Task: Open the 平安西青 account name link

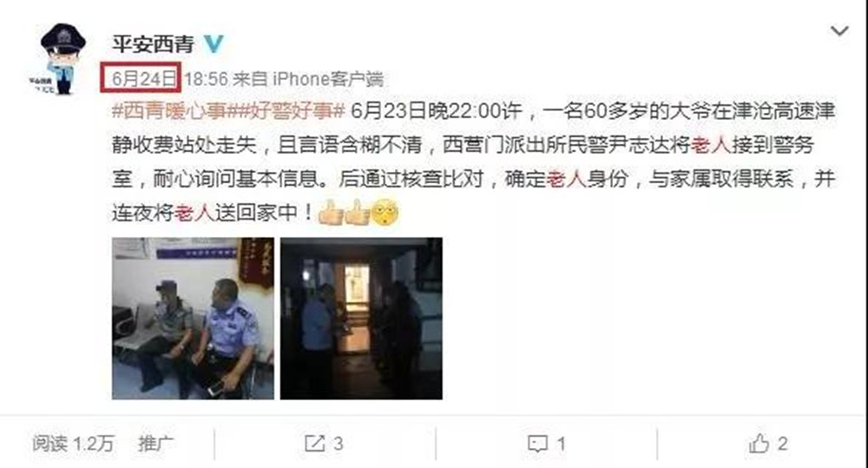Action: coord(154,43)
